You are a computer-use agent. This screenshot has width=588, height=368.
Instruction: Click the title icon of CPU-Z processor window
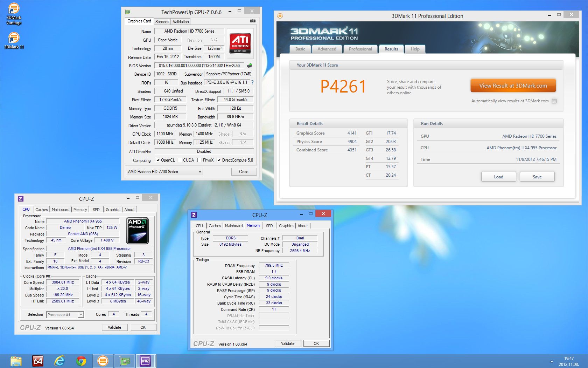(21, 199)
